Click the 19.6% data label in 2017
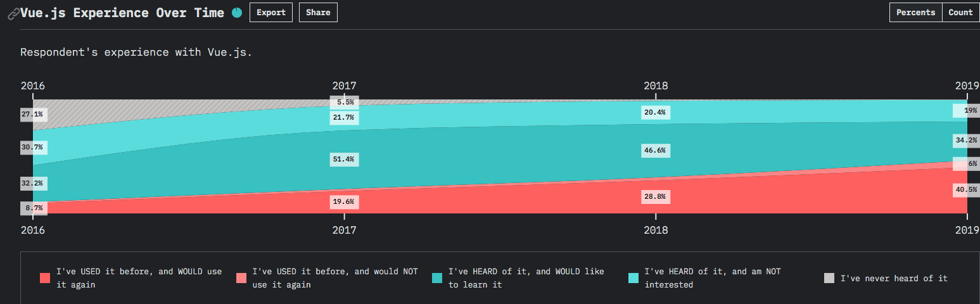This screenshot has width=980, height=304. tap(344, 202)
